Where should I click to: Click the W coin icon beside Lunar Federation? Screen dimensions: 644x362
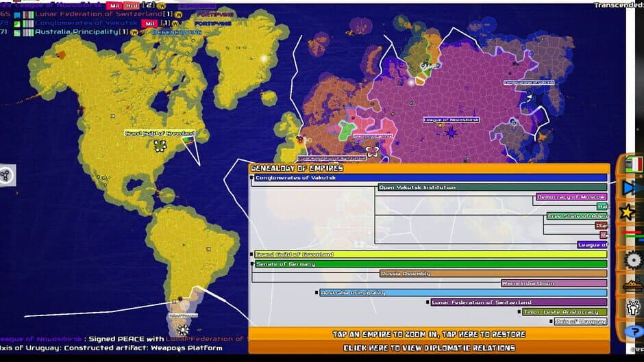[x=178, y=15]
